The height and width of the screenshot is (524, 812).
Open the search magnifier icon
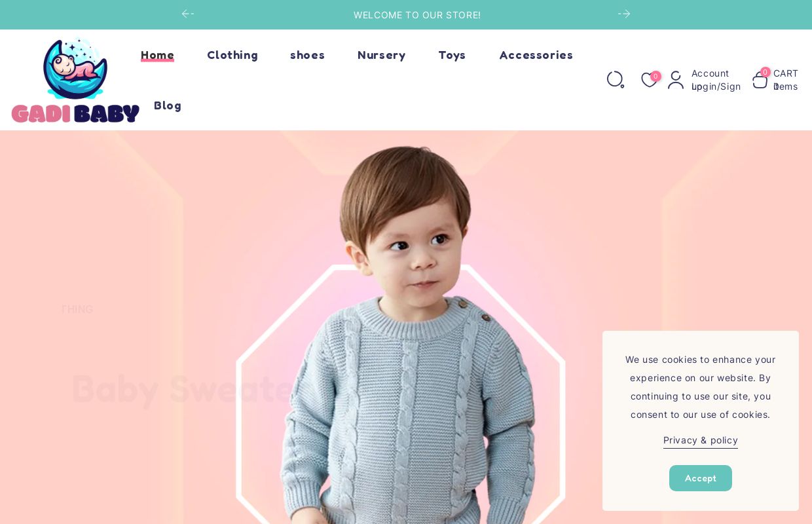tap(616, 80)
